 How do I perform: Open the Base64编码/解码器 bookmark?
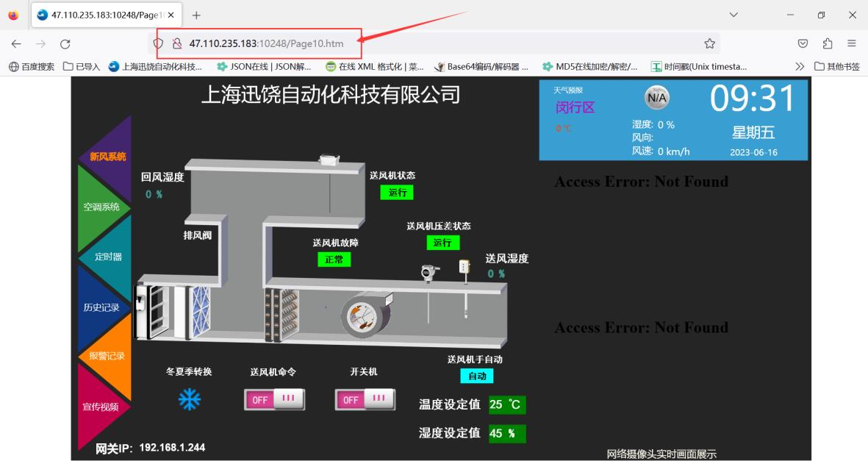click(x=481, y=66)
